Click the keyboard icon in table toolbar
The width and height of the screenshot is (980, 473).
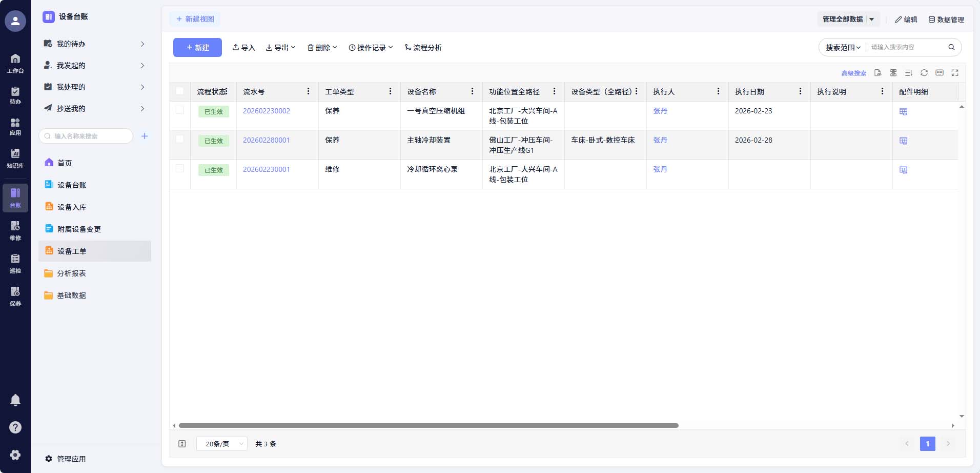[940, 73]
